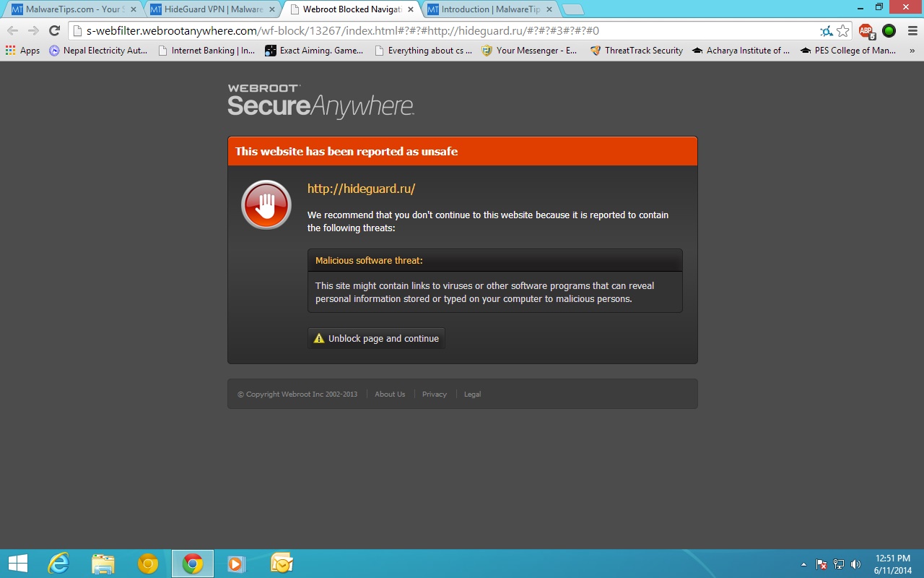The image size is (924, 578).
Task: Launch Internet Explorer from the taskbar
Action: (x=58, y=564)
